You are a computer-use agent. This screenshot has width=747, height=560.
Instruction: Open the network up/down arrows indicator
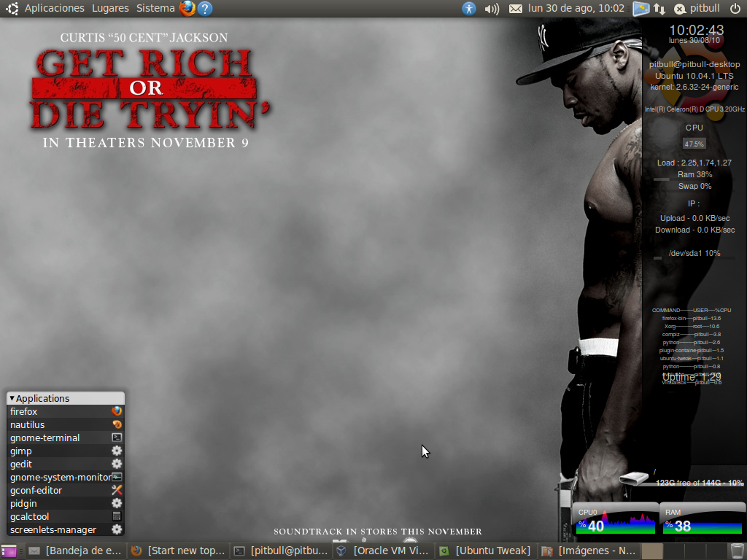pos(659,9)
